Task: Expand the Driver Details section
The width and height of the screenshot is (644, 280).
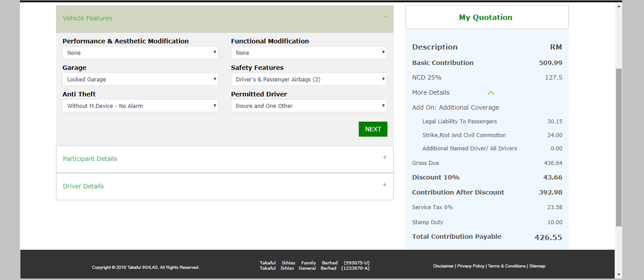Action: click(x=225, y=186)
